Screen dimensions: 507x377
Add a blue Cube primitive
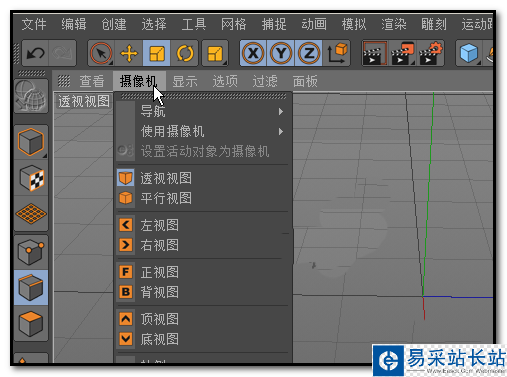469,53
